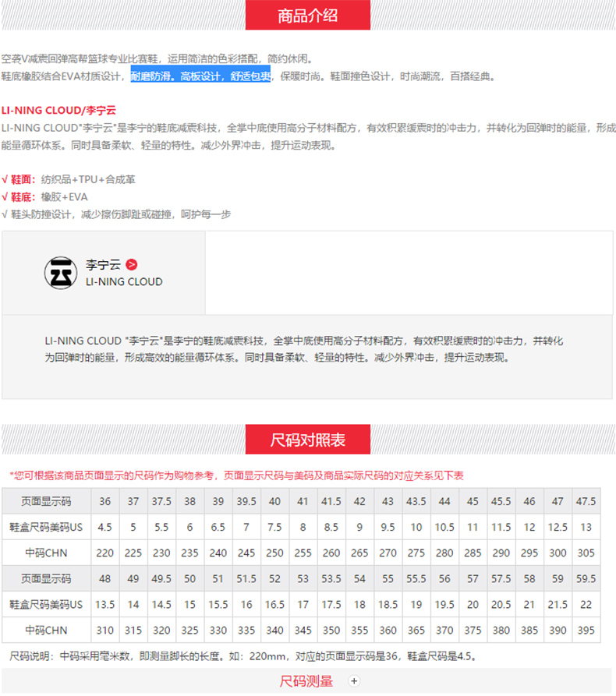Click displayed size cell 59.5
Screen dimensions: 616x696
click(x=586, y=578)
